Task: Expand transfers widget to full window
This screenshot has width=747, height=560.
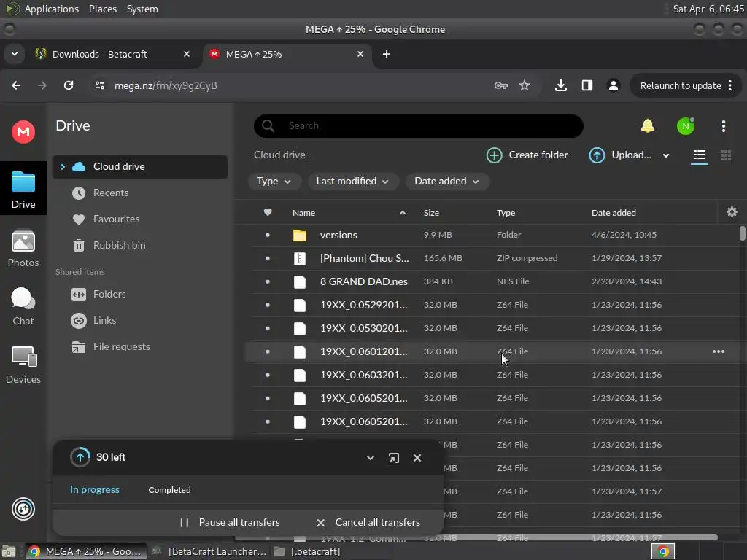Action: (x=393, y=458)
